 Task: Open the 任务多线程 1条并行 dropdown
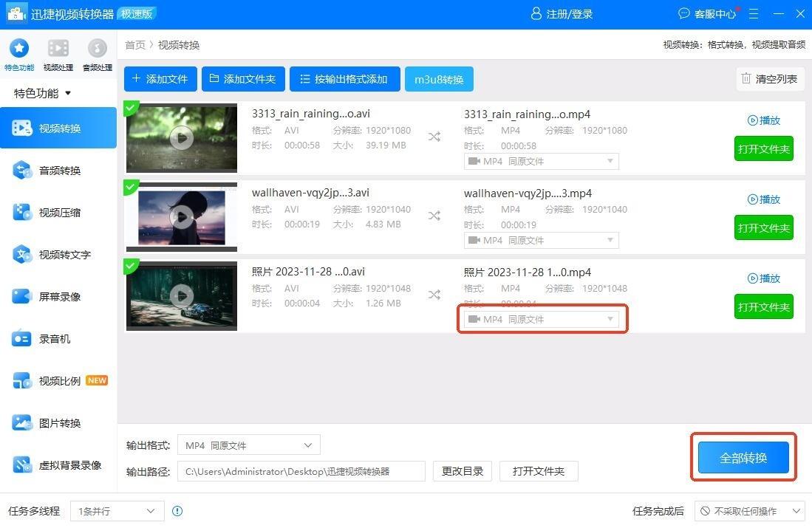pyautogui.click(x=117, y=511)
